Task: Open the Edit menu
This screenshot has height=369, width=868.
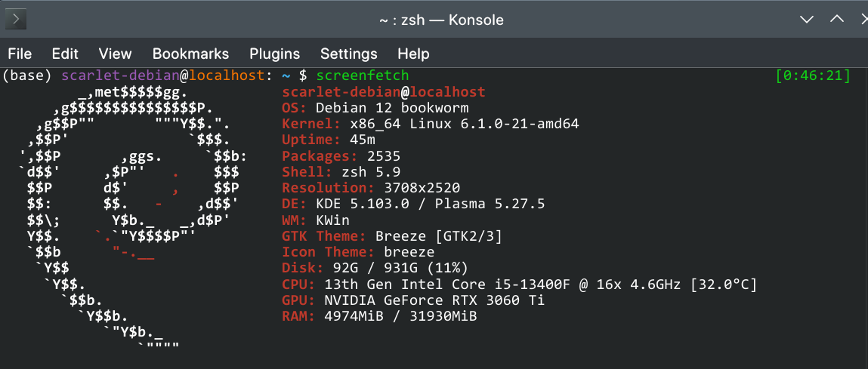Action: click(x=65, y=54)
